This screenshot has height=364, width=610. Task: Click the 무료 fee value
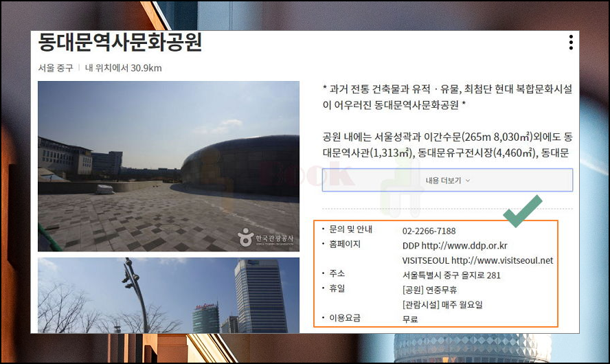(x=410, y=319)
